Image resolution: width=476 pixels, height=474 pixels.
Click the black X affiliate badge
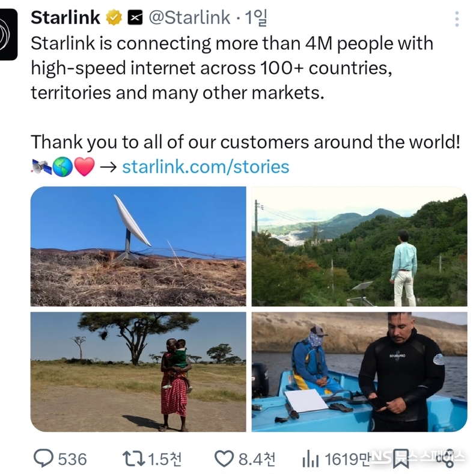point(135,17)
